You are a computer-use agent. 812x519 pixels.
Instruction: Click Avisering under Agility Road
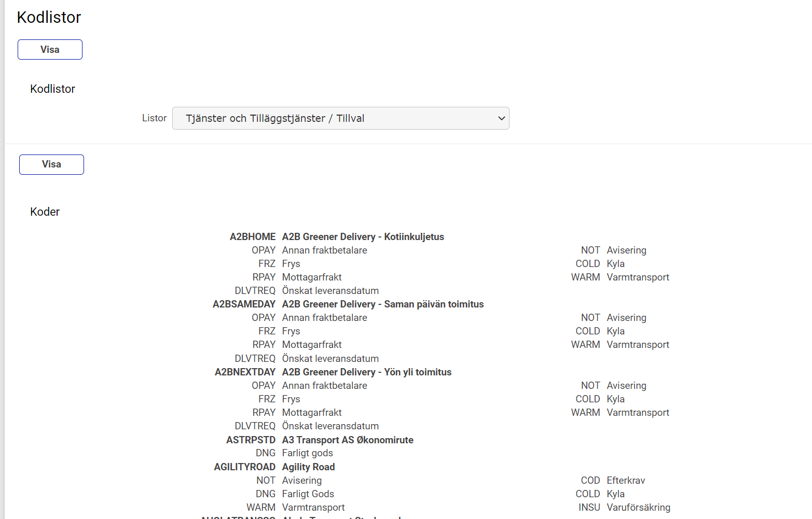point(302,480)
